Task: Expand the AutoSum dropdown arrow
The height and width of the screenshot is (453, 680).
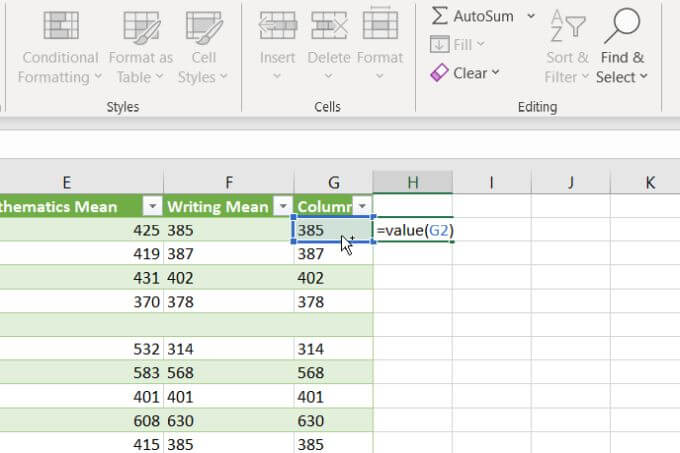Action: click(530, 16)
